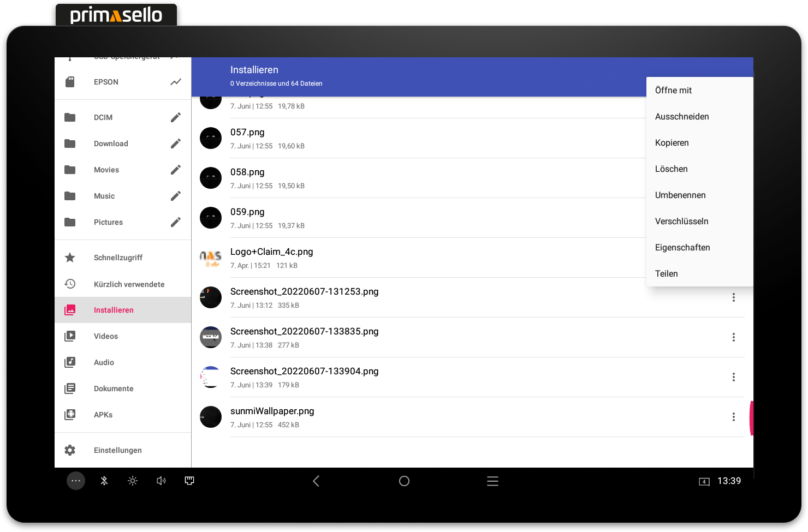Open the APKs section icon

pyautogui.click(x=70, y=415)
